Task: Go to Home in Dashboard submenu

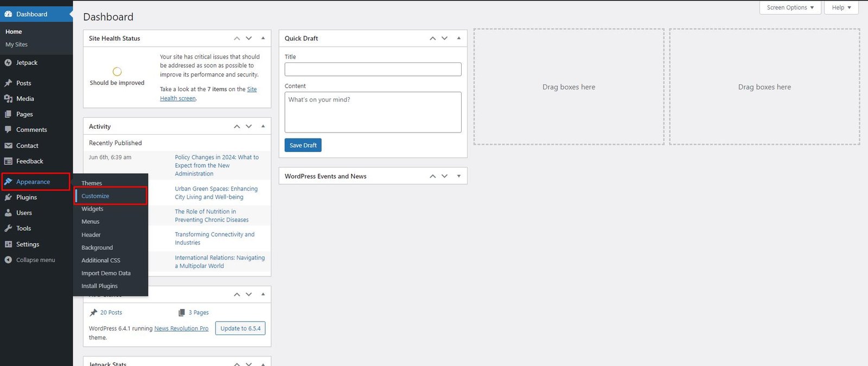Action: pyautogui.click(x=14, y=31)
